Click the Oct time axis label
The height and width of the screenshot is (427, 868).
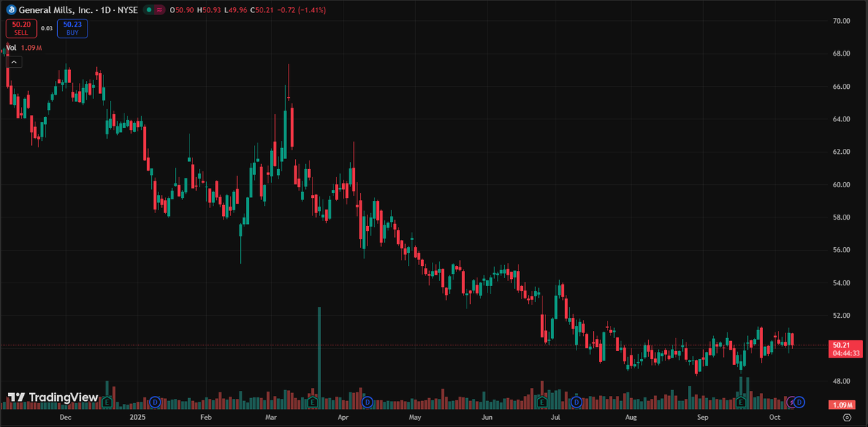point(775,418)
